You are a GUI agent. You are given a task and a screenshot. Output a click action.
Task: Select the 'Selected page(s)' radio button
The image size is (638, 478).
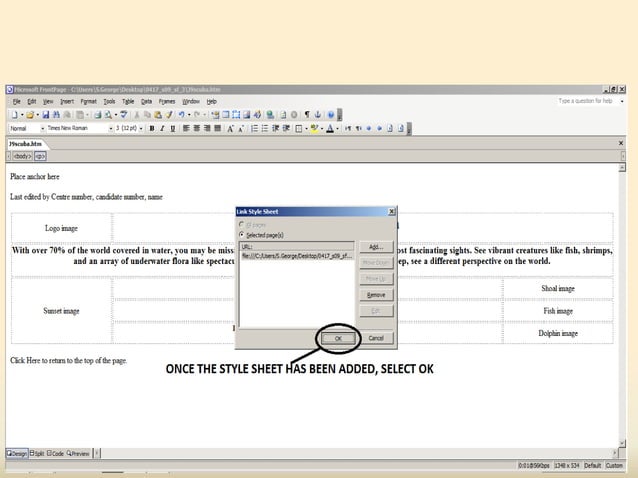pyautogui.click(x=242, y=234)
